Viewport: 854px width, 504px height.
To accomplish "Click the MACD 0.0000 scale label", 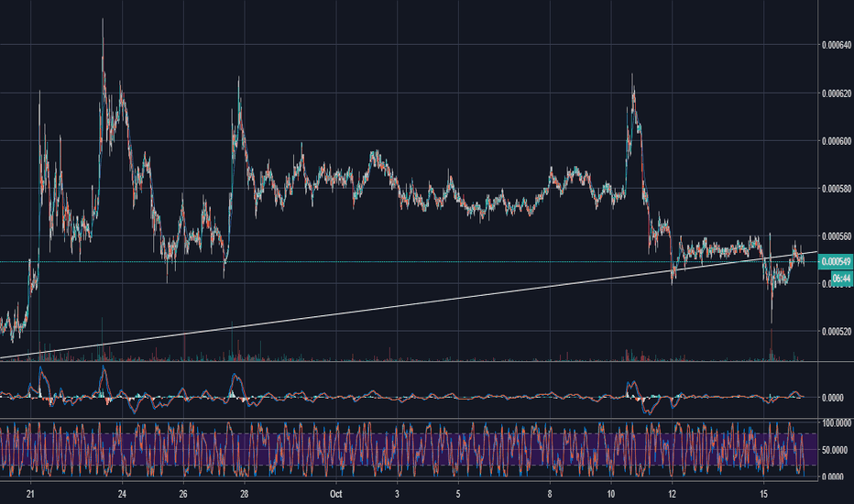I will pyautogui.click(x=832, y=399).
